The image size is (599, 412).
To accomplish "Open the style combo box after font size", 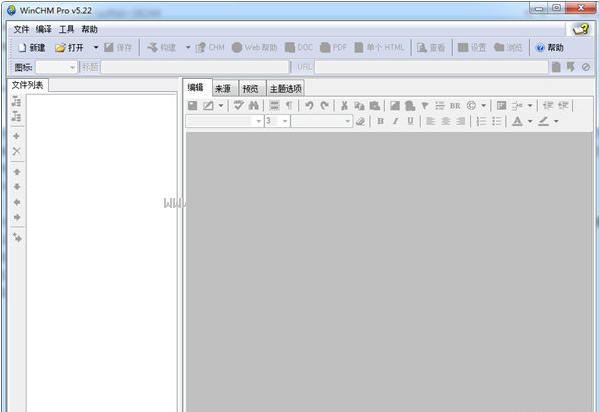I will coord(322,121).
